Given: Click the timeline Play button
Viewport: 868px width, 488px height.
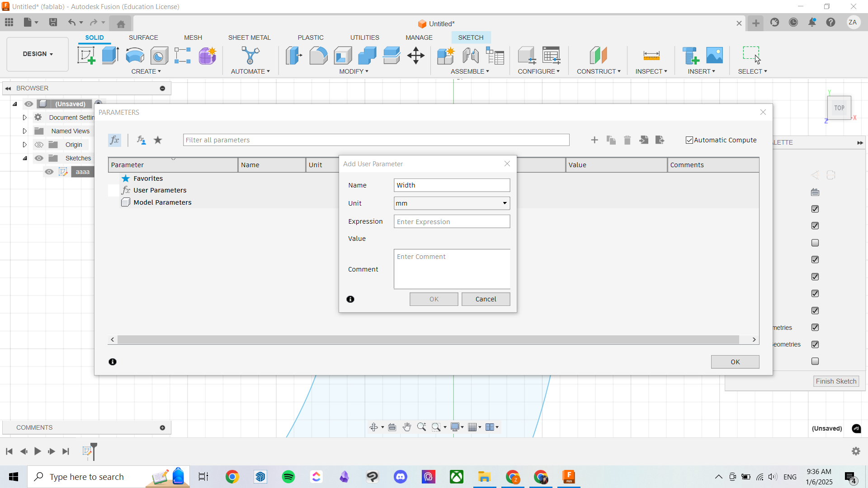Looking at the screenshot, I should 38,451.
